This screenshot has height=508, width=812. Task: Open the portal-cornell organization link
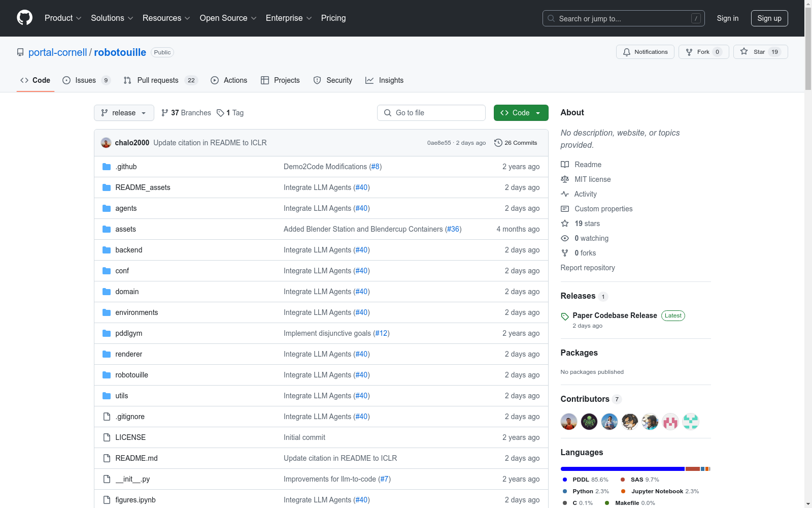coord(58,52)
